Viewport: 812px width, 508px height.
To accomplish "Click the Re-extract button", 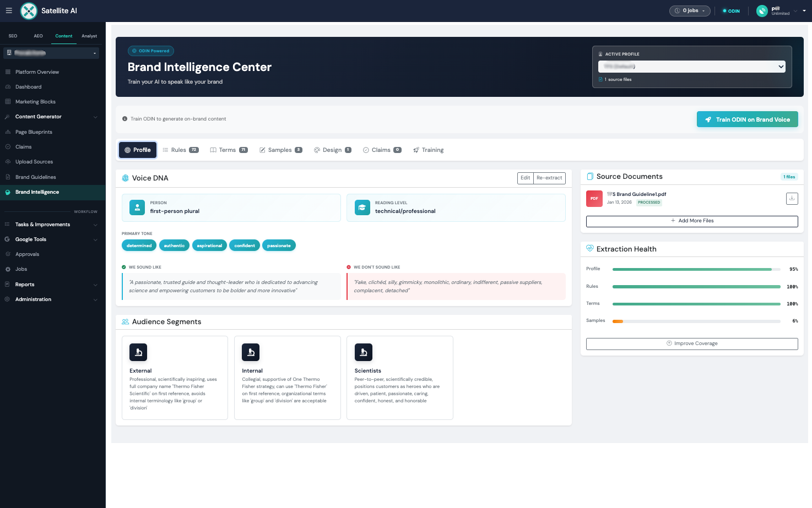I will pyautogui.click(x=549, y=178).
